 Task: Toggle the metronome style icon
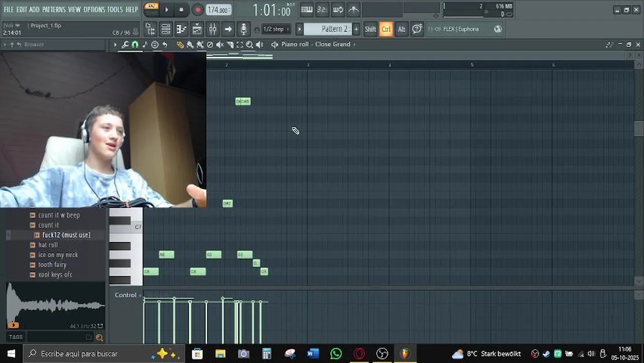[x=354, y=10]
